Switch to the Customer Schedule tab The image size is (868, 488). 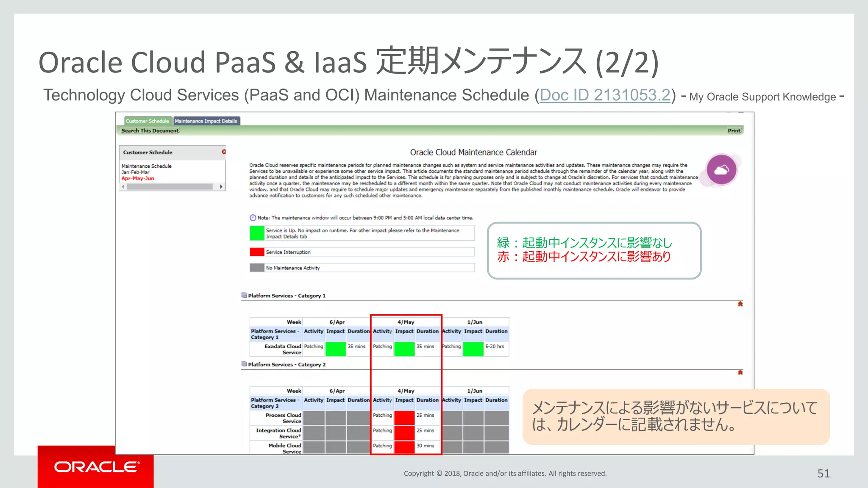(x=147, y=121)
